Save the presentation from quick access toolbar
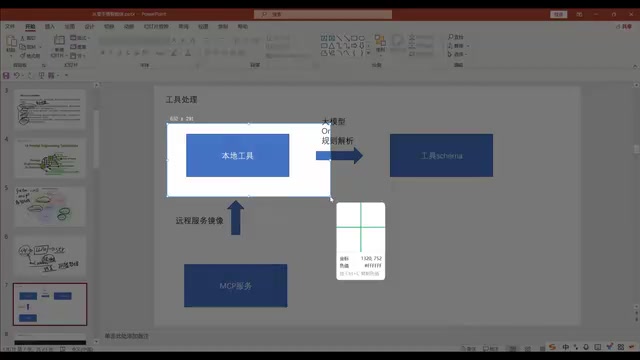Image resolution: width=640 pixels, height=360 pixels. [6, 76]
